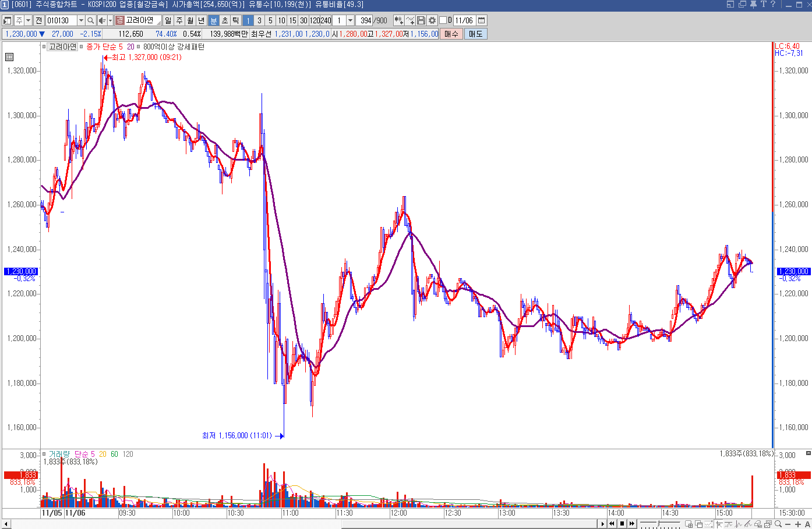This screenshot has width=812, height=529.
Task: Select the 10-minute interval button
Action: (281, 20)
